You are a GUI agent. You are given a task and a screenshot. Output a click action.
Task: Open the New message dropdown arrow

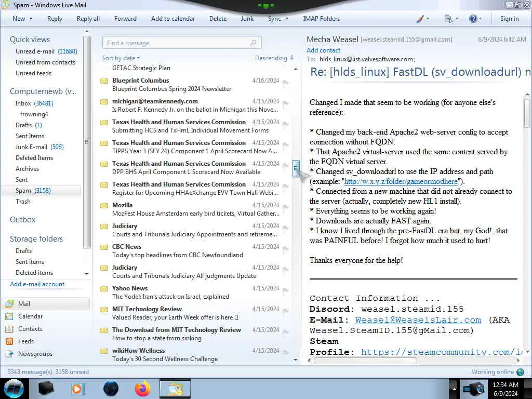click(31, 19)
